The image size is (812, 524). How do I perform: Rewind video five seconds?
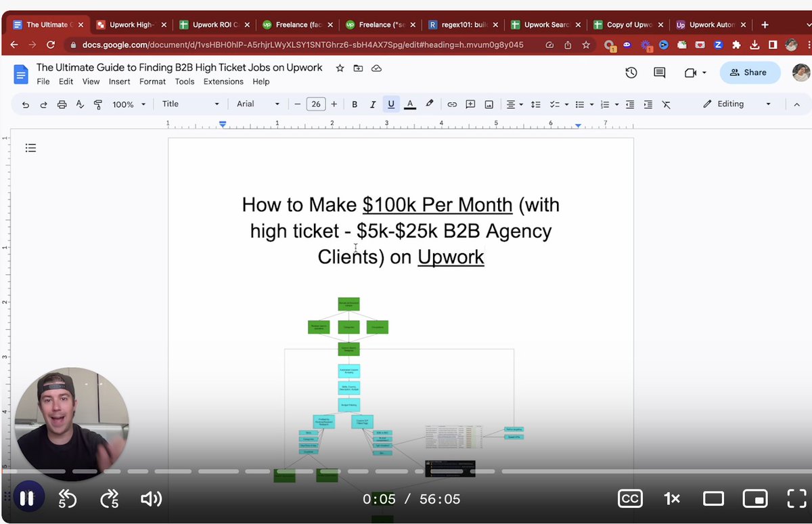click(x=67, y=499)
